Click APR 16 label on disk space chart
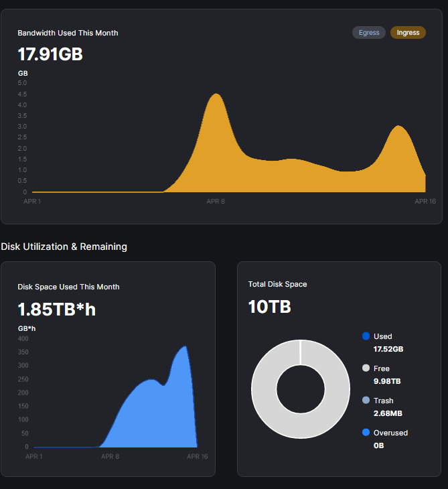Viewport: 448px width, 489px height. [x=198, y=456]
